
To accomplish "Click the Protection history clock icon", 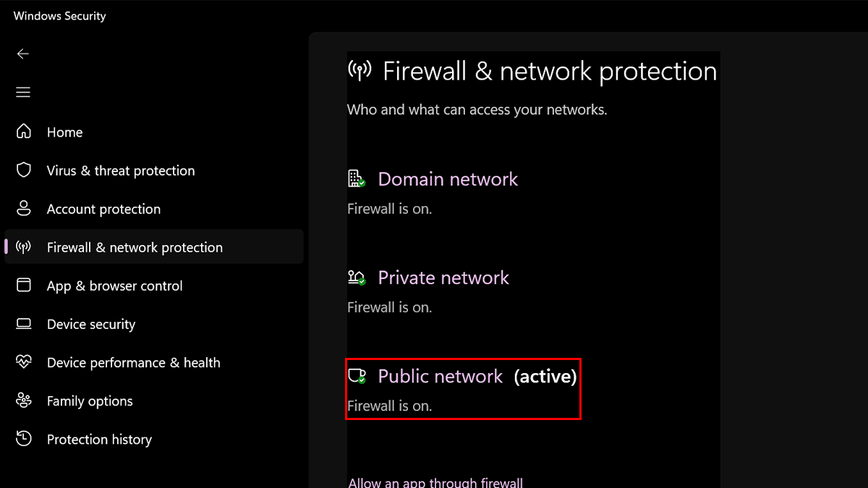I will (24, 438).
